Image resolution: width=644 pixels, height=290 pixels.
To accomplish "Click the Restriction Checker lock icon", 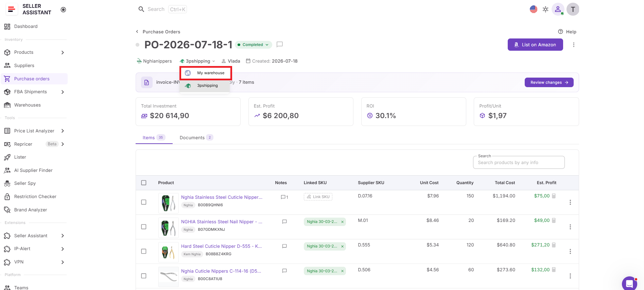I will pyautogui.click(x=7, y=197).
